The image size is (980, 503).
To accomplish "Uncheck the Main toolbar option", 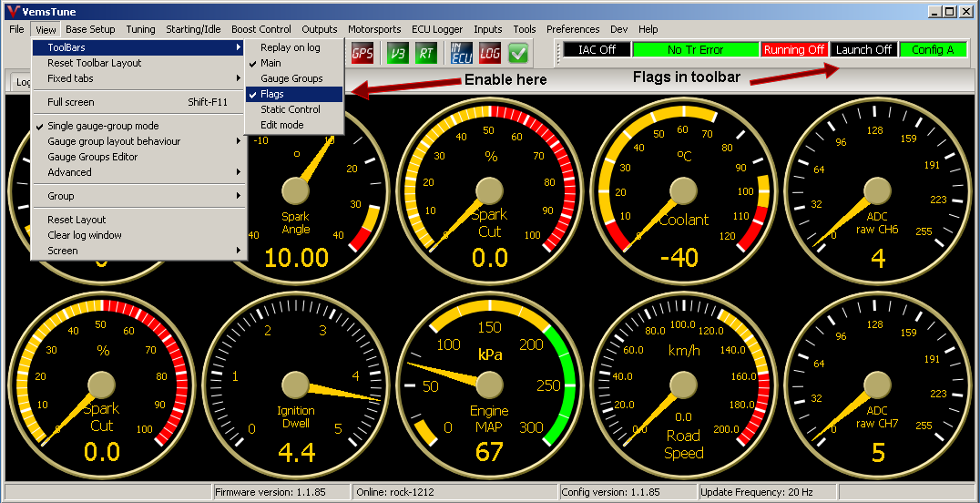I will pyautogui.click(x=271, y=63).
